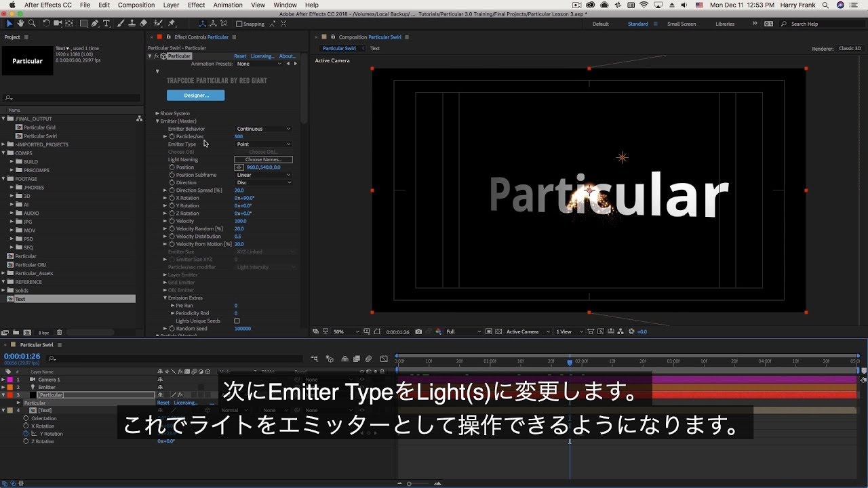868x488 pixels.
Task: Click the red label color of Particular layer
Action: click(x=9, y=395)
